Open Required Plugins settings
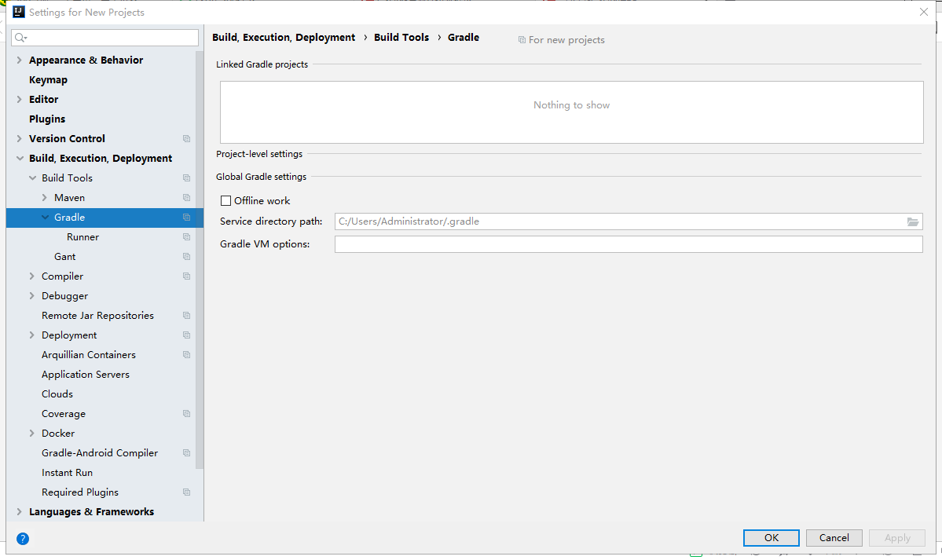 (x=80, y=492)
